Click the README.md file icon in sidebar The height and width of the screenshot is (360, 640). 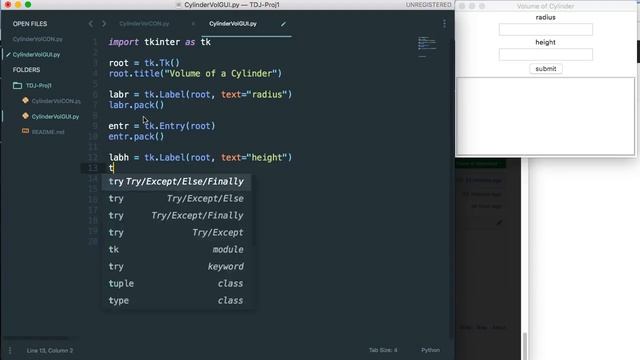(x=25, y=131)
